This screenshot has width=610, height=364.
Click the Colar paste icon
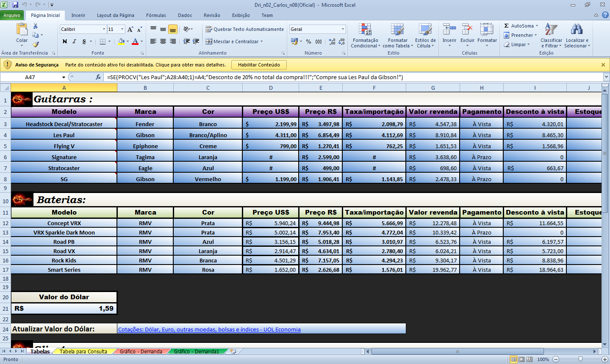[x=22, y=30]
